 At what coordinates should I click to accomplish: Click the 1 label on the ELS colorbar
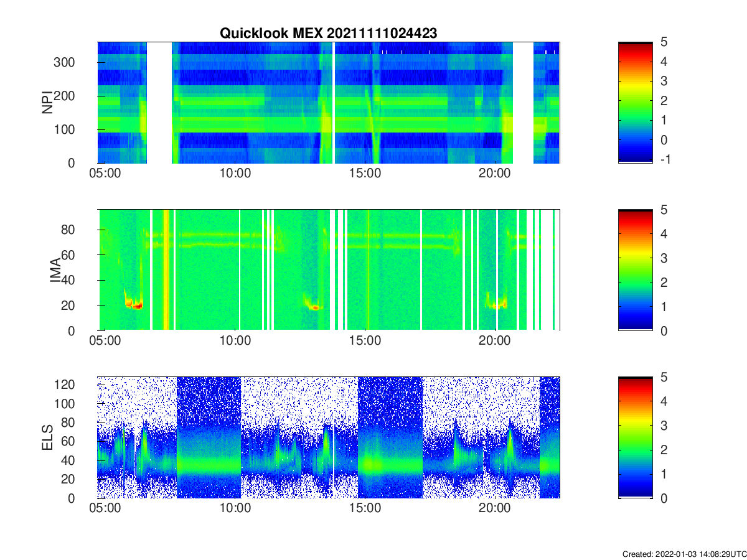[x=664, y=474]
